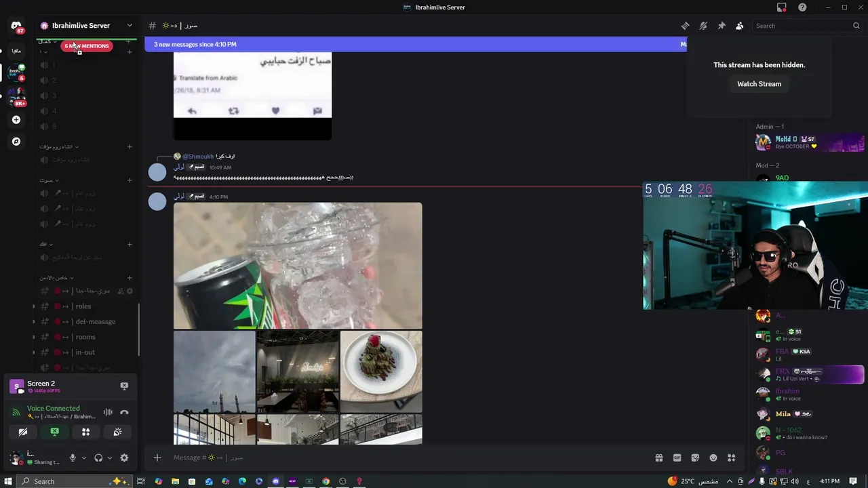This screenshot has height=488, width=868.
Task: Add a server with plus icon
Action: point(16,120)
